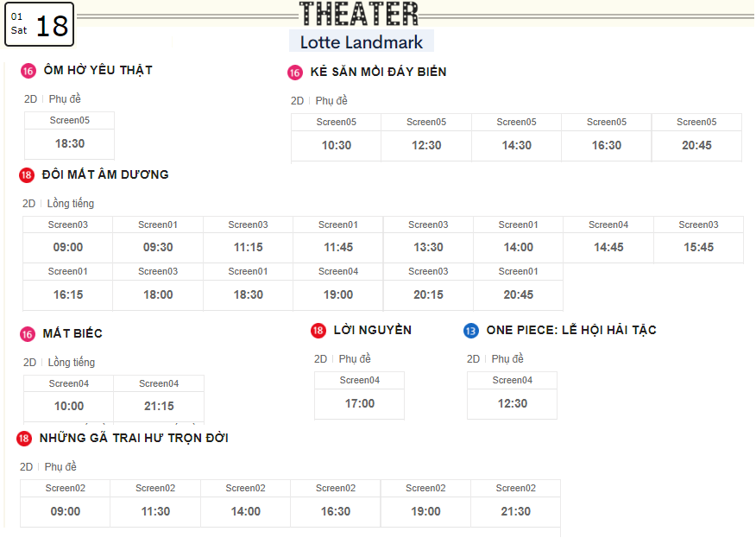Open the KẺ SĂN MỒI ĐÁY BIỂN movie title
The height and width of the screenshot is (544, 756).
[379, 72]
